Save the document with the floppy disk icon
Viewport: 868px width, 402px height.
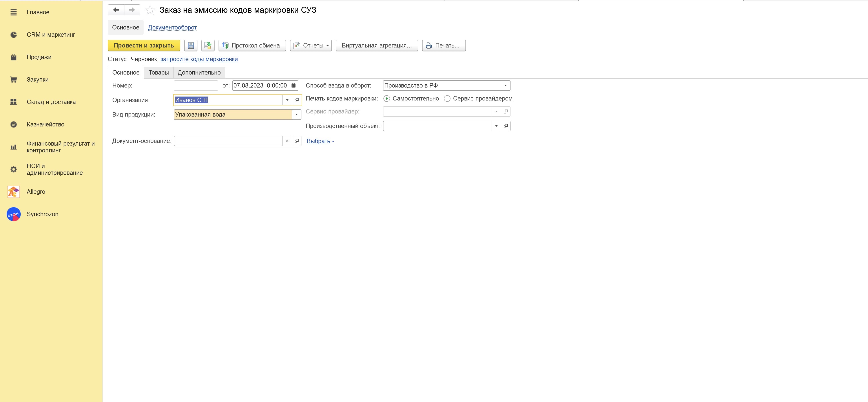click(x=191, y=46)
